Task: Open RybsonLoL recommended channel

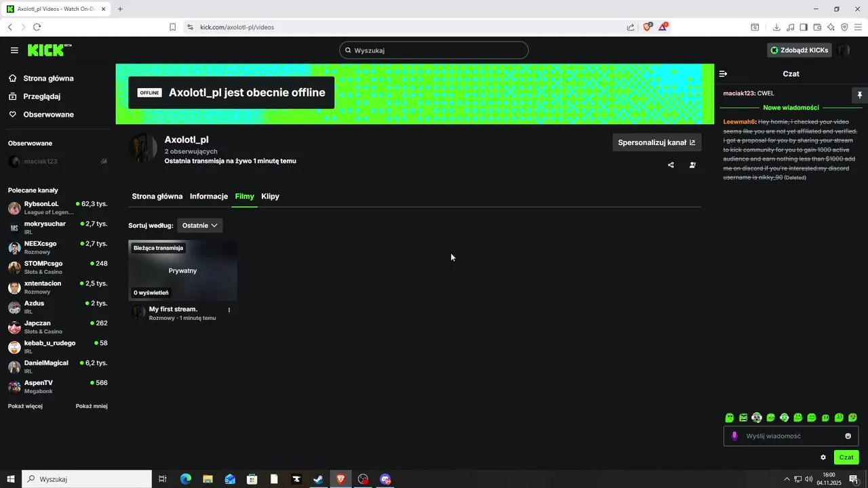Action: click(58, 207)
